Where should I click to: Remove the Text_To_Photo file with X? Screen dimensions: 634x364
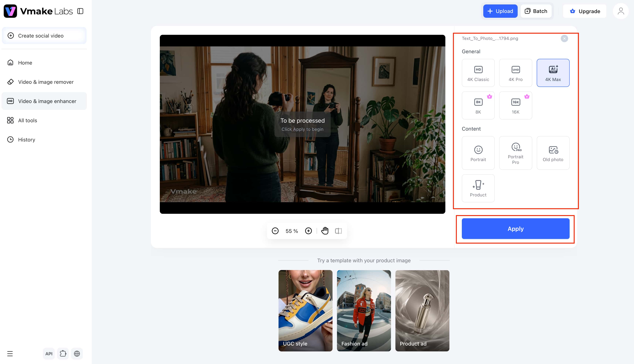[564, 38]
